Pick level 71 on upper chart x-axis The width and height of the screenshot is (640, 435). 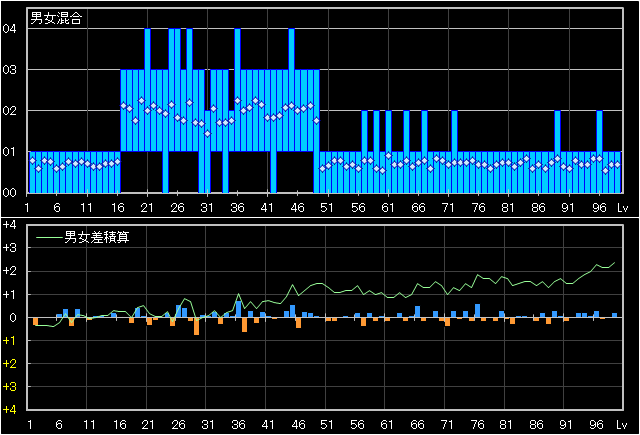(x=448, y=208)
